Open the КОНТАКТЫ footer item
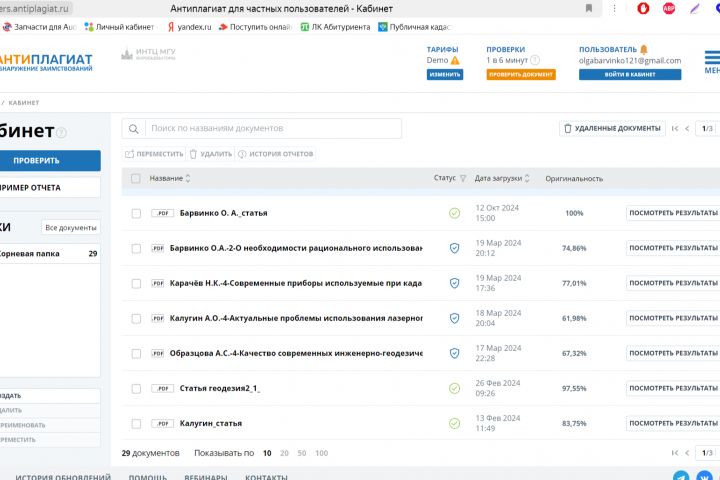Screen dimensions: 720x480 coord(266,477)
